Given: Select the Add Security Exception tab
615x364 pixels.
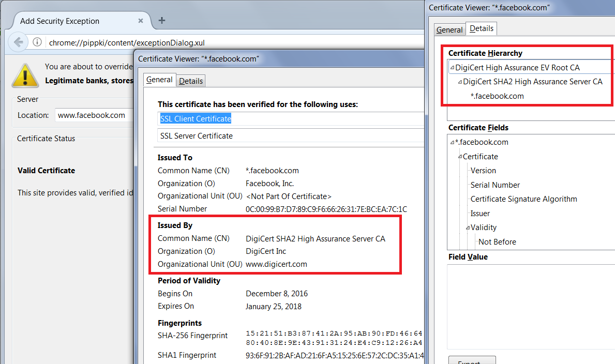Looking at the screenshot, I should click(82, 21).
